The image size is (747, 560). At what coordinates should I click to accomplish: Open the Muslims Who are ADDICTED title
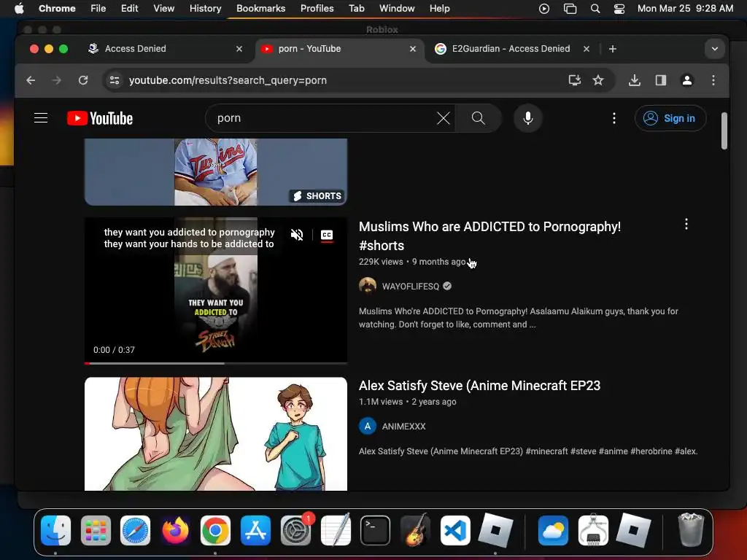[489, 236]
